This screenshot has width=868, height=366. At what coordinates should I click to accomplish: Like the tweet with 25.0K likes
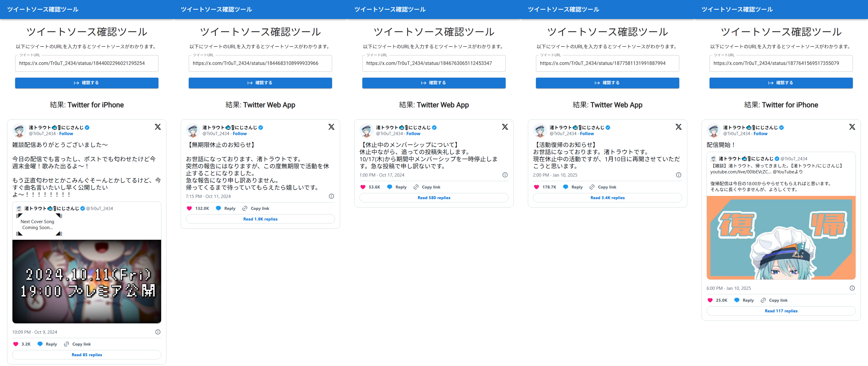[x=710, y=301]
